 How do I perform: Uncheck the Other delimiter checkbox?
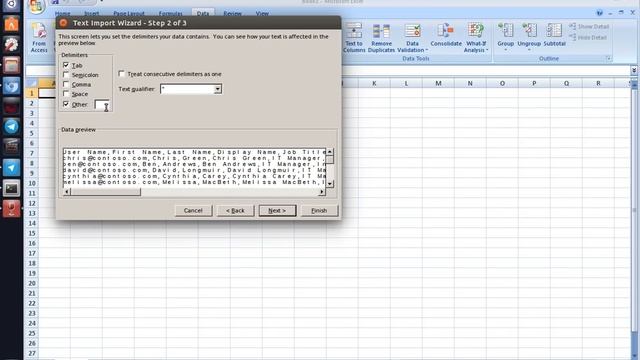(66, 104)
